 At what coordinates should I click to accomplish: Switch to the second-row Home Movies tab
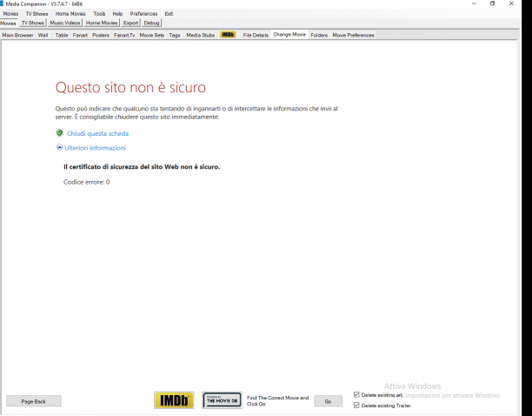coord(102,23)
